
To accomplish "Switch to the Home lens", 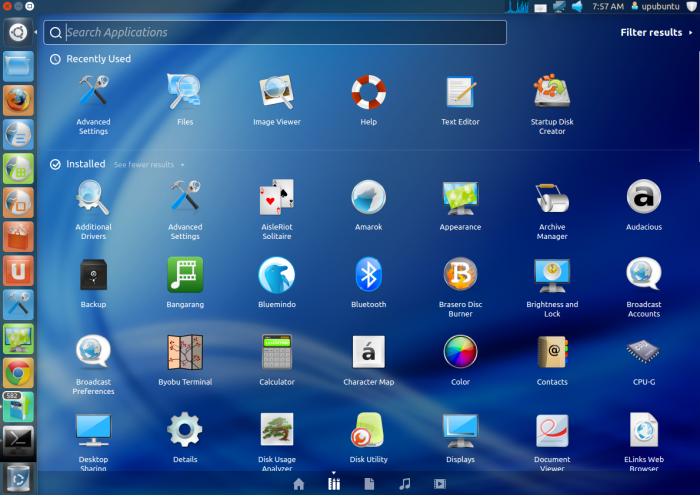I will pyautogui.click(x=298, y=484).
